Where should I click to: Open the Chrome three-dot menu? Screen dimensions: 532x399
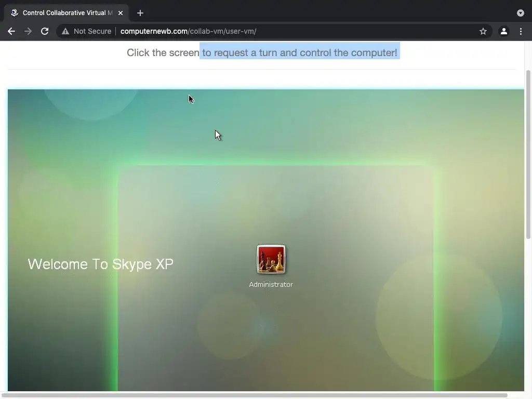pyautogui.click(x=521, y=31)
